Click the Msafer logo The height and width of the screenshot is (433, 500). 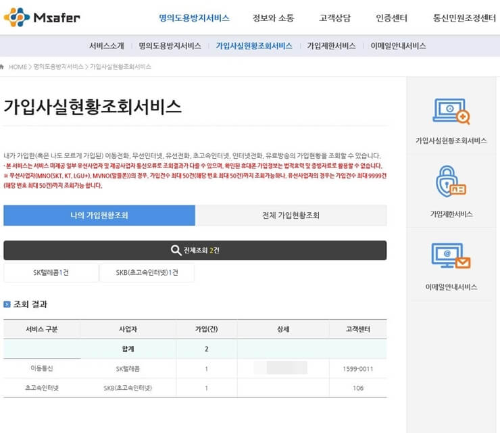[x=42, y=17]
